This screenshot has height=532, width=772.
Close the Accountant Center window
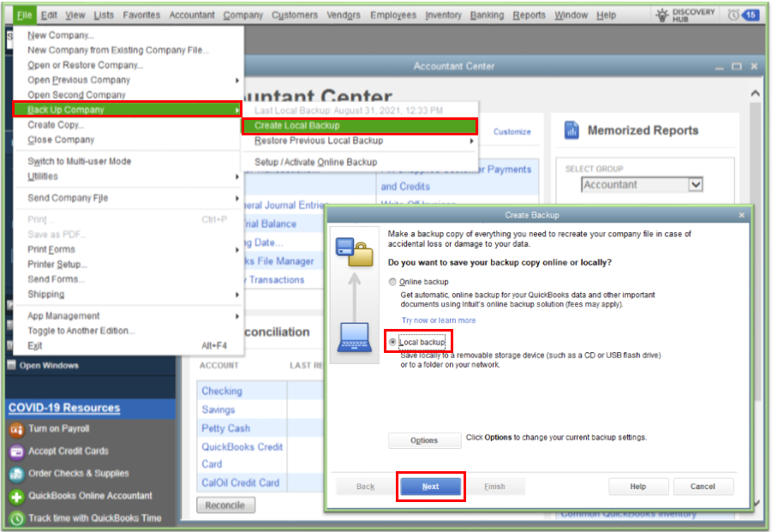(754, 67)
